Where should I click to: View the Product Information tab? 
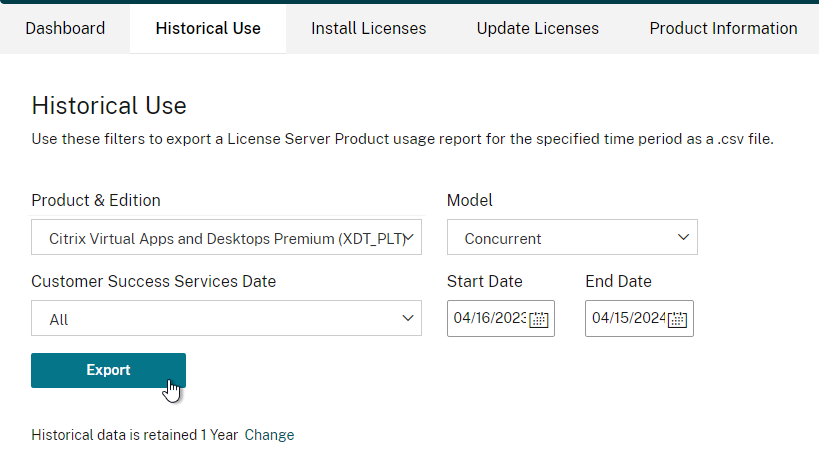(x=723, y=28)
